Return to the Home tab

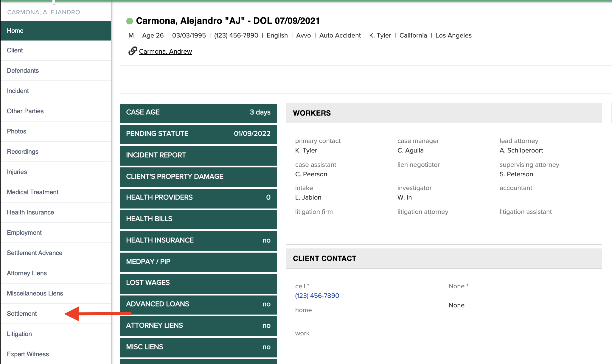pos(15,30)
